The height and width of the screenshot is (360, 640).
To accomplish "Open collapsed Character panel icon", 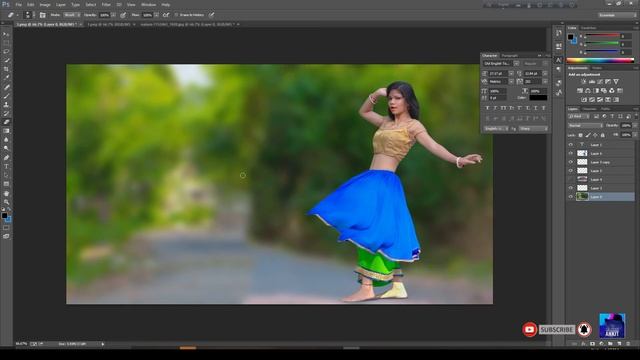I will tap(558, 60).
